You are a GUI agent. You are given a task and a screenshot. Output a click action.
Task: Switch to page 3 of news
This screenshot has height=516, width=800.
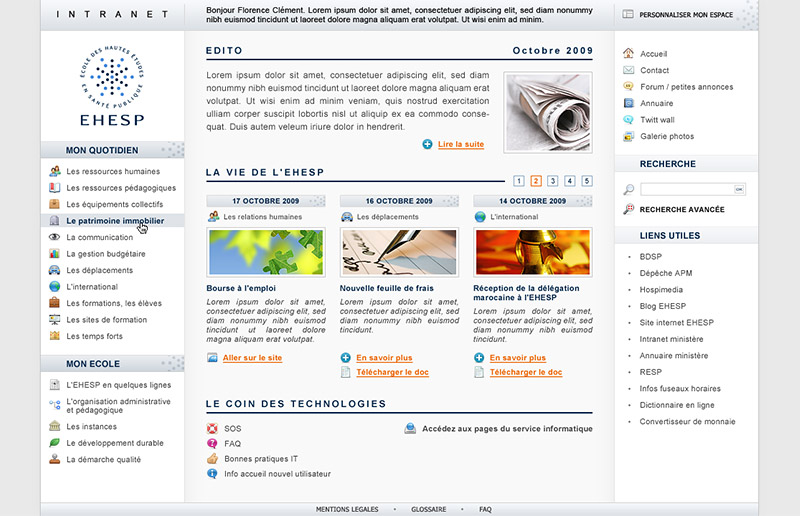(553, 181)
